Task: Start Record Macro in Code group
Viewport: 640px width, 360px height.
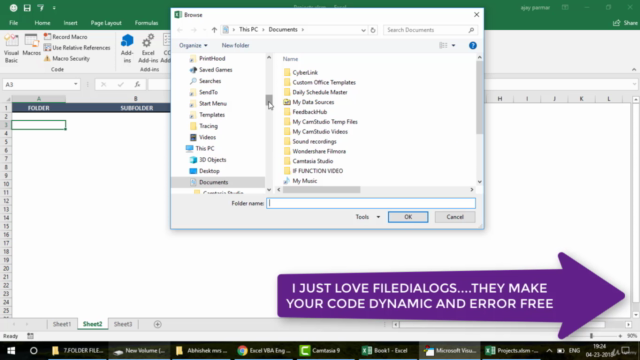Action: tap(65, 37)
